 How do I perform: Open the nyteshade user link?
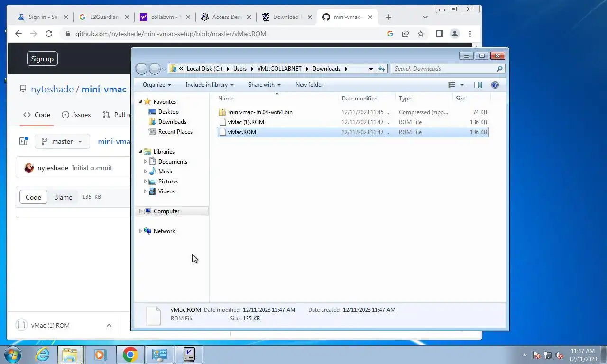pyautogui.click(x=52, y=89)
